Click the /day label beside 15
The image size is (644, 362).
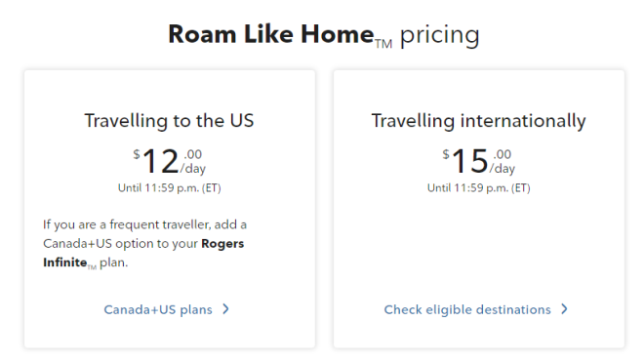502,169
